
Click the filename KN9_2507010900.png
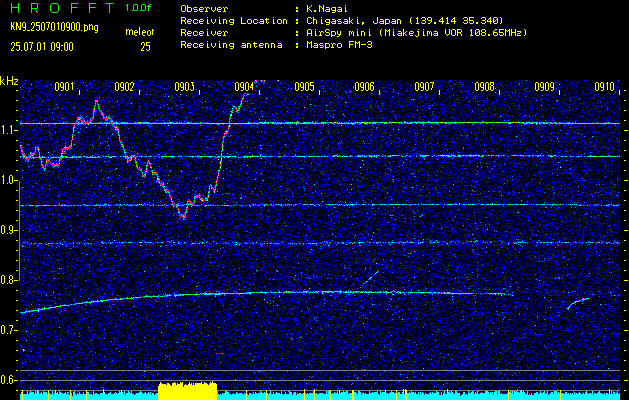coord(54,28)
